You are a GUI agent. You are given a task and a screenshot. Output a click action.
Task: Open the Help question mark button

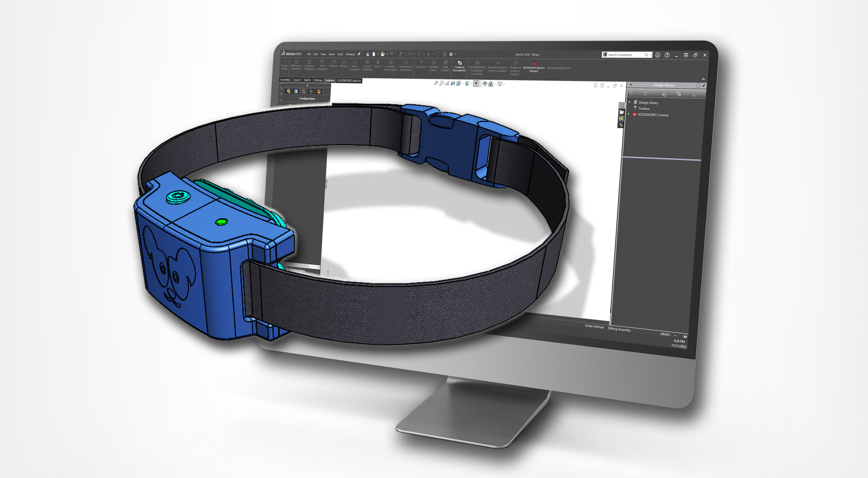point(667,55)
